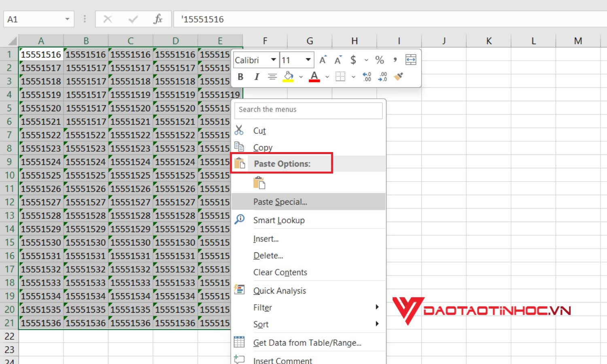Screen dimensions: 607x364
Task: Click cell A15 containing 15551530
Action: point(41,242)
